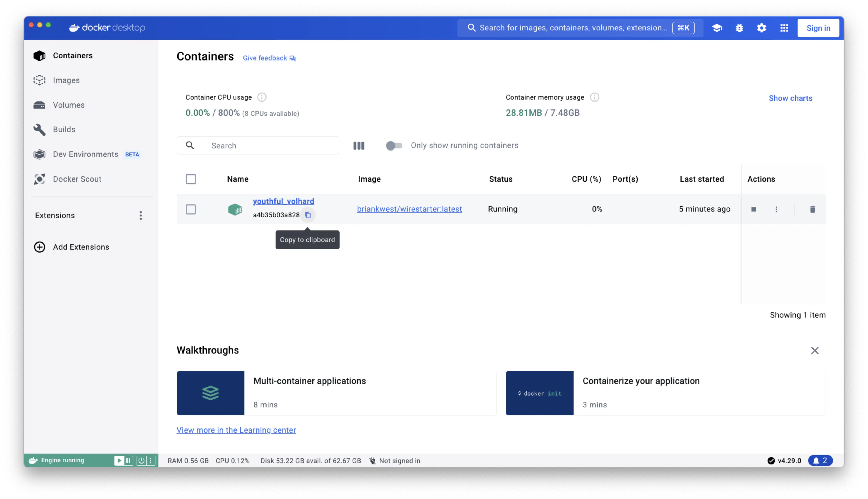Pause the Docker engine in status bar
Screen dimensions: 868x499
pyautogui.click(x=128, y=460)
